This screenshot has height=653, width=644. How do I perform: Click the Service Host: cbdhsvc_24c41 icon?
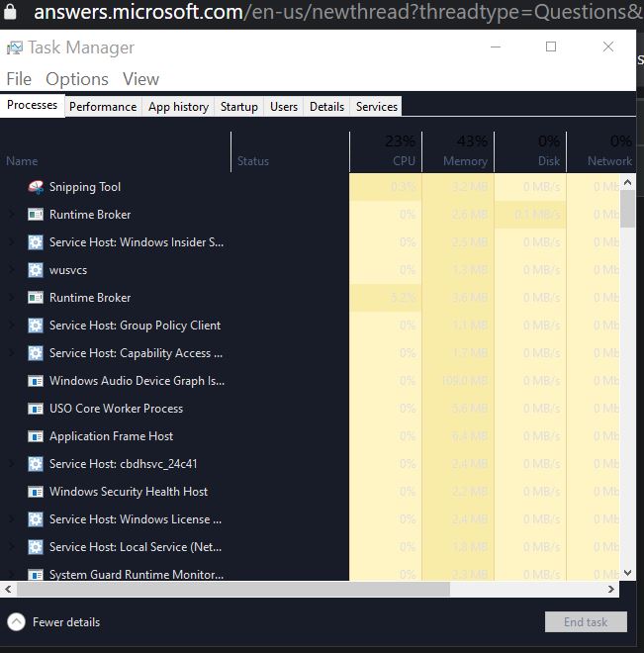[x=36, y=464]
